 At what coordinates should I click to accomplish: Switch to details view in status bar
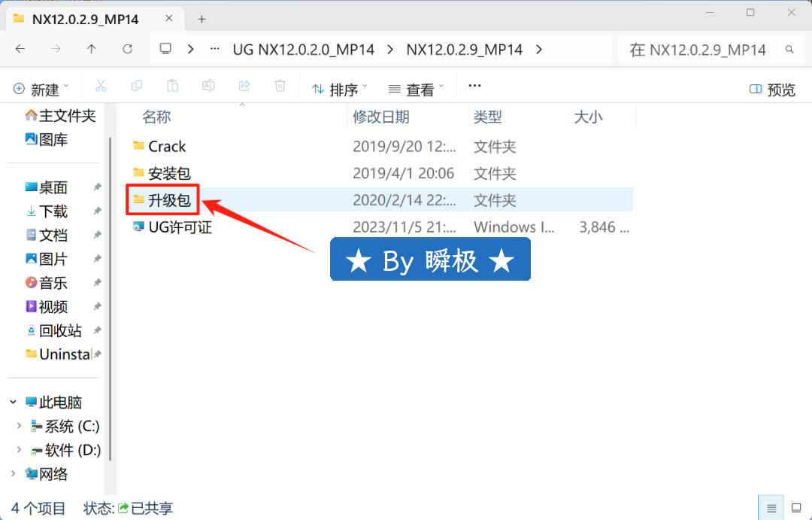tap(771, 509)
